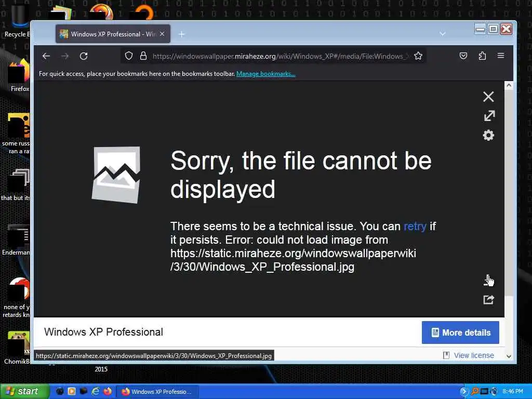Click the retry link in the error

[415, 227]
